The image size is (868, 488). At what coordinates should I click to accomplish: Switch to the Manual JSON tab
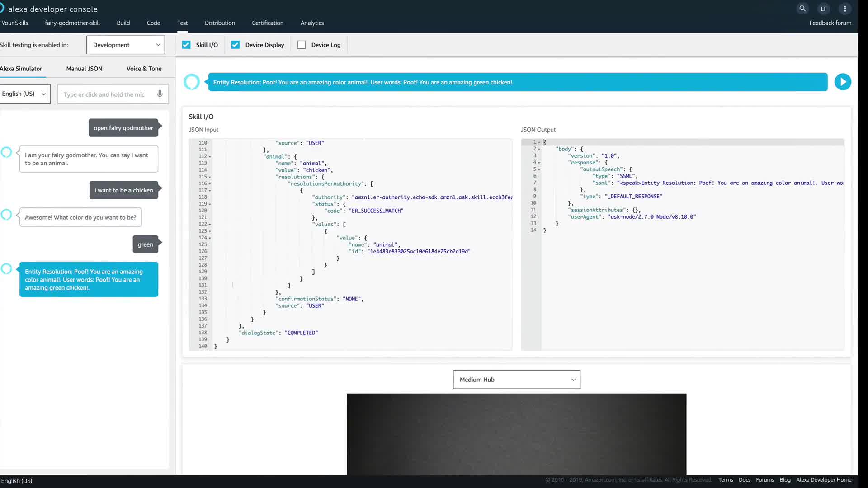pyautogui.click(x=84, y=69)
